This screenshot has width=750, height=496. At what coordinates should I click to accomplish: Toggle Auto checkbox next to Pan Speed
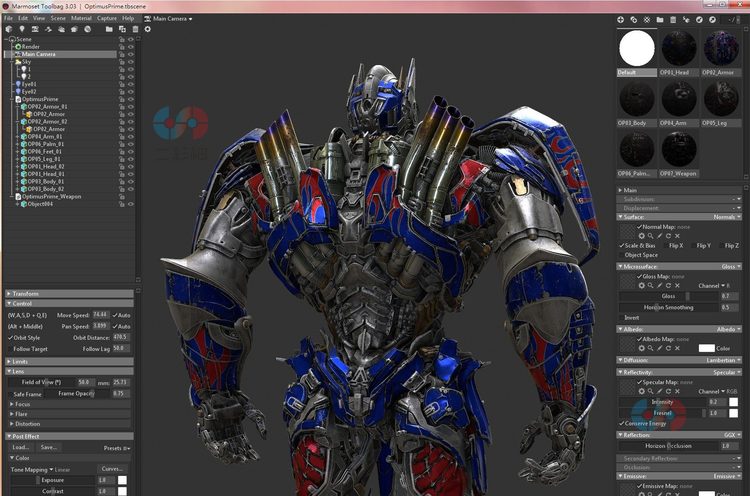[115, 326]
